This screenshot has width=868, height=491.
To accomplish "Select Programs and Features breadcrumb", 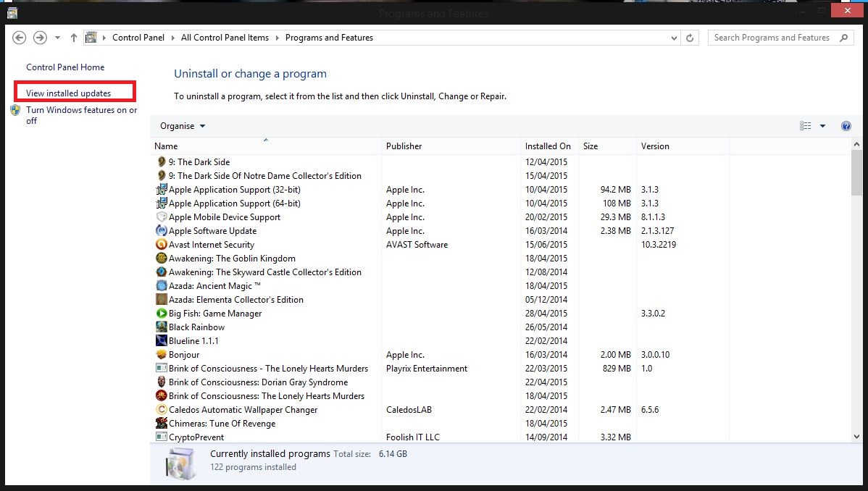I will click(330, 38).
